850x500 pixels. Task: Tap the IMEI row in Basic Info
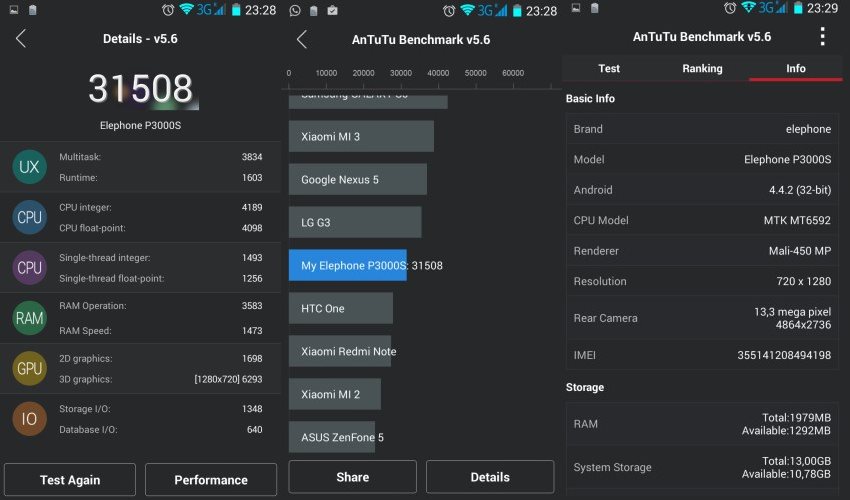coord(702,355)
